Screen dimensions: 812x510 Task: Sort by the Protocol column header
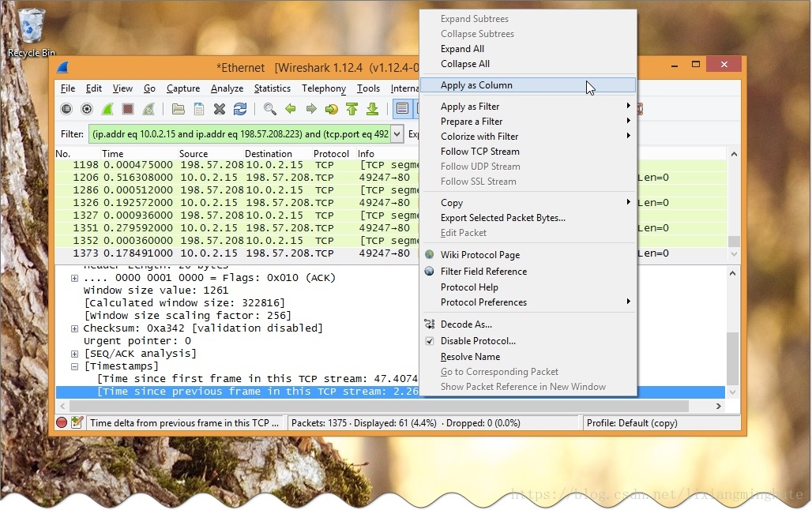pos(334,154)
